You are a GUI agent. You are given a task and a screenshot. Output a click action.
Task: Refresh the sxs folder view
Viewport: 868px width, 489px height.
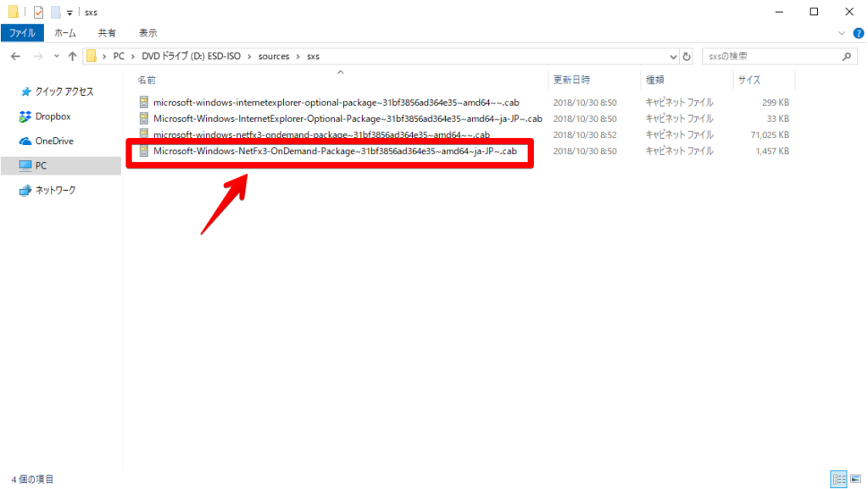point(687,57)
